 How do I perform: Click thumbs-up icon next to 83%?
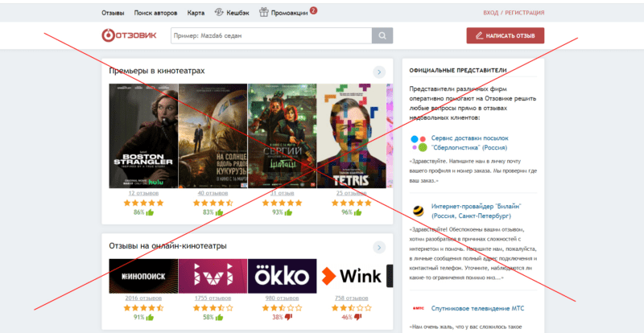click(219, 212)
